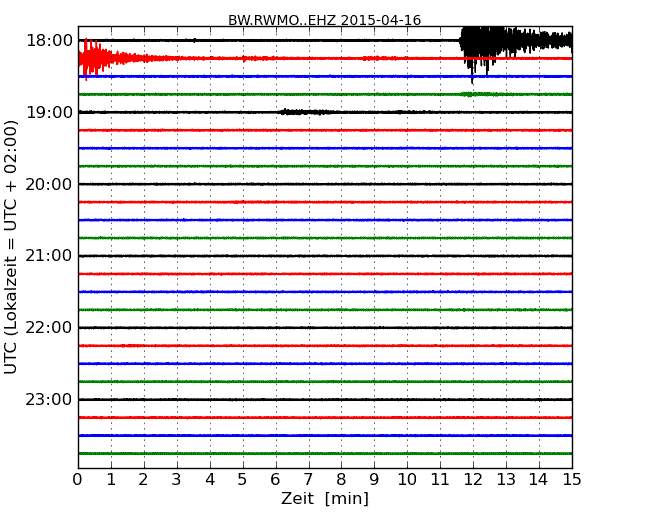Click the plot title BW.RWMO..EHZ 2015-04-16
The width and height of the screenshot is (650, 520).
(325, 20)
